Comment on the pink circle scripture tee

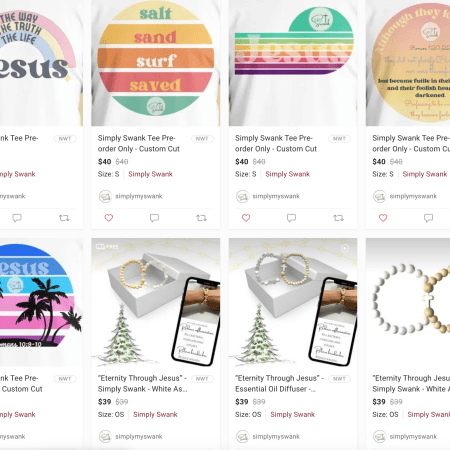[429, 218]
